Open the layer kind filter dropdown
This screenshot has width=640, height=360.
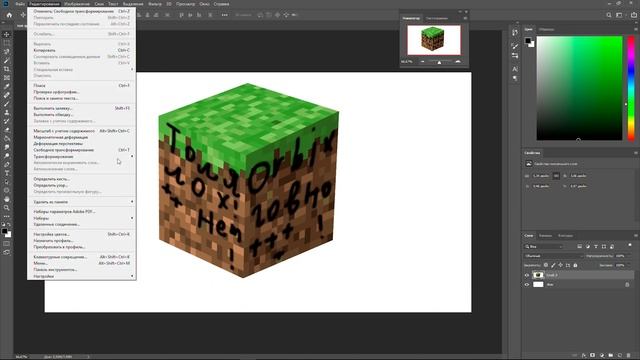543,247
